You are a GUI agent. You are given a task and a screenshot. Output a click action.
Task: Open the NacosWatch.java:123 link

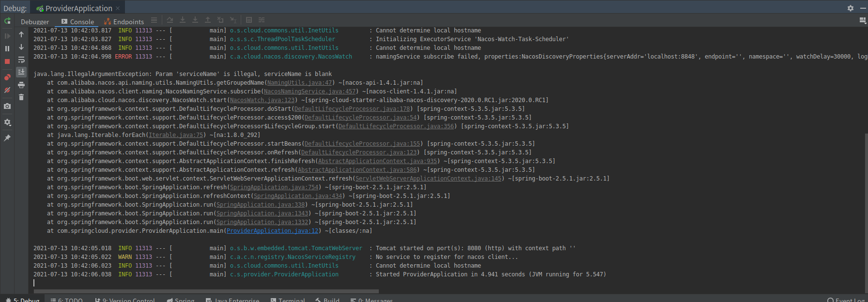pos(262,100)
